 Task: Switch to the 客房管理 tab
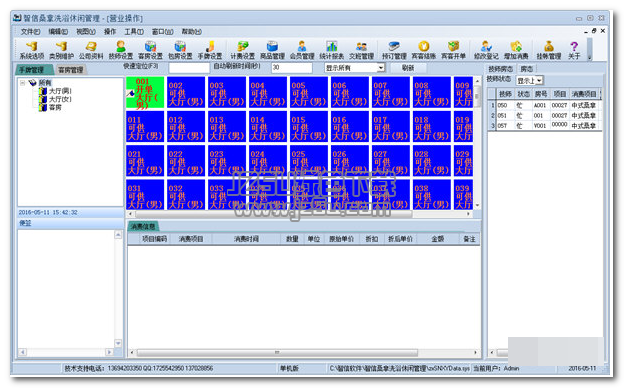70,70
